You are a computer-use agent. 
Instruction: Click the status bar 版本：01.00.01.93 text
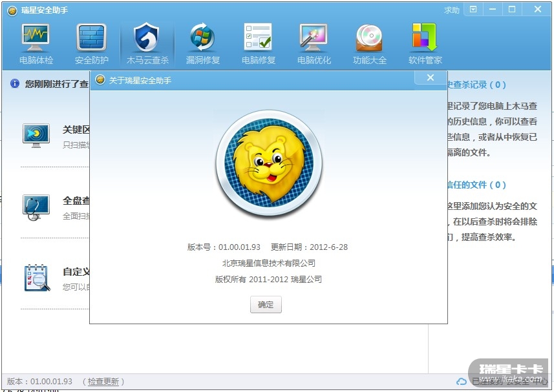[x=39, y=382]
